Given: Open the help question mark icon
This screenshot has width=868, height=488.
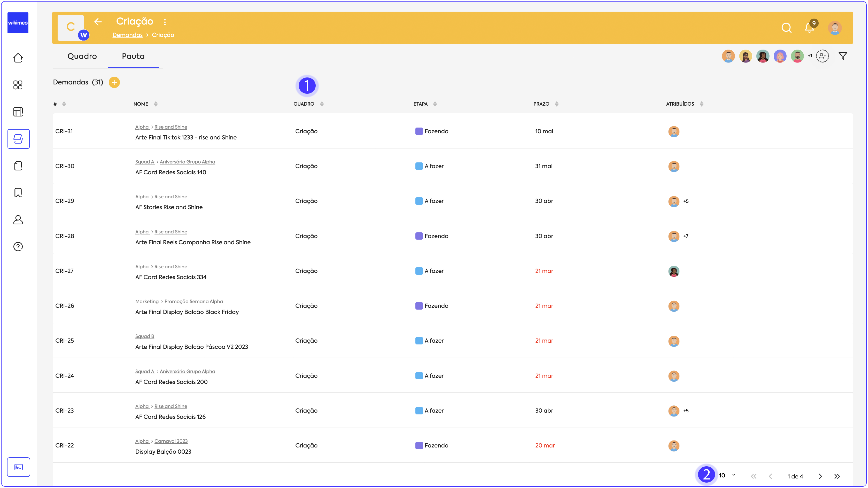Looking at the screenshot, I should point(18,247).
